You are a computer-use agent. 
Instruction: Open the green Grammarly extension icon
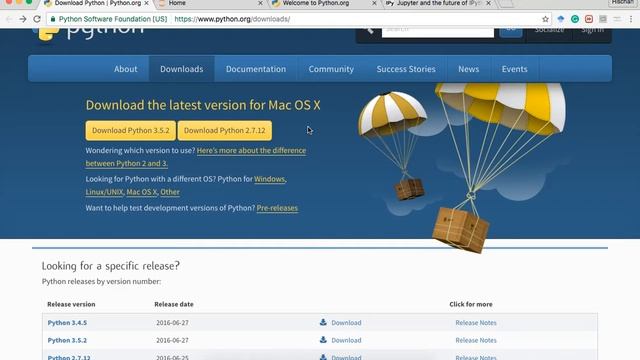pyautogui.click(x=575, y=19)
